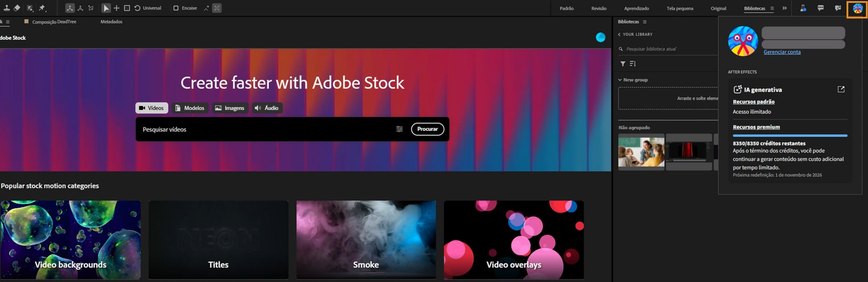Click the user profile avatar icon

857,9
